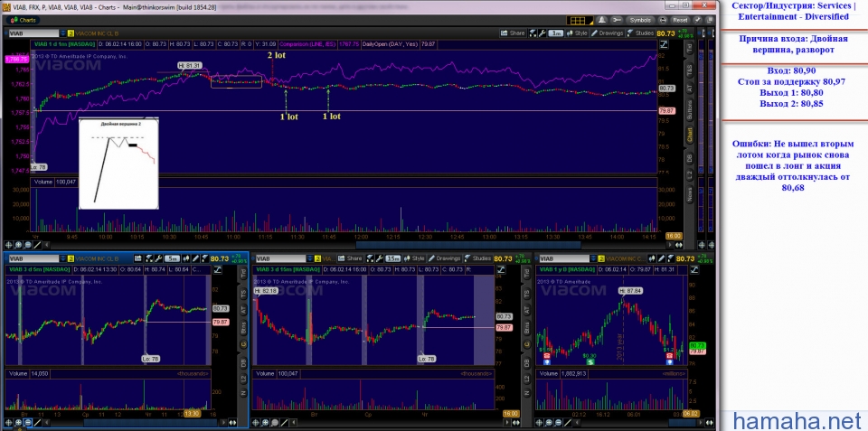Click the symbol field of the 15m chart
Screen dimensions: 868x431
281,258
